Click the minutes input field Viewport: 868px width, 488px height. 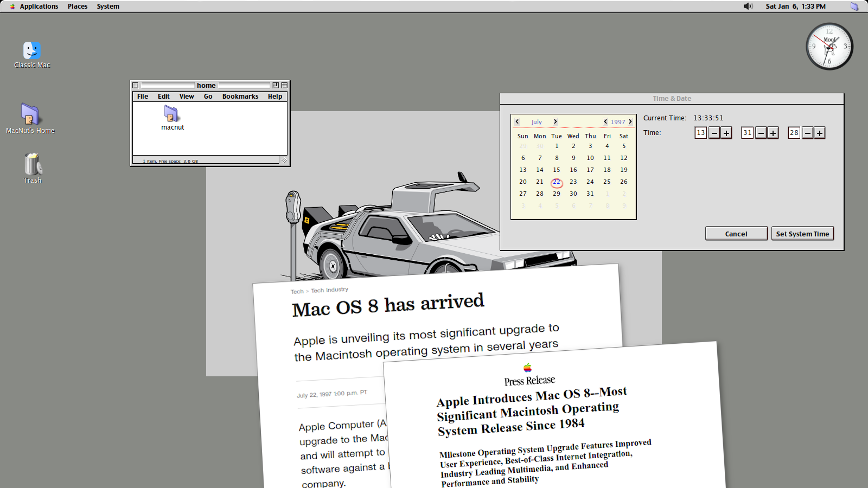tap(748, 133)
